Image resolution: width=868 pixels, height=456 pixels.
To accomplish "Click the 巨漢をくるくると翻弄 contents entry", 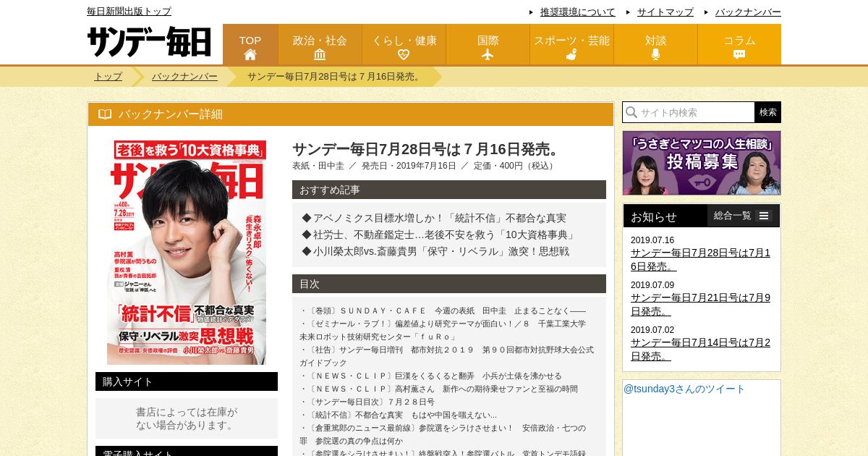I will 431,376.
